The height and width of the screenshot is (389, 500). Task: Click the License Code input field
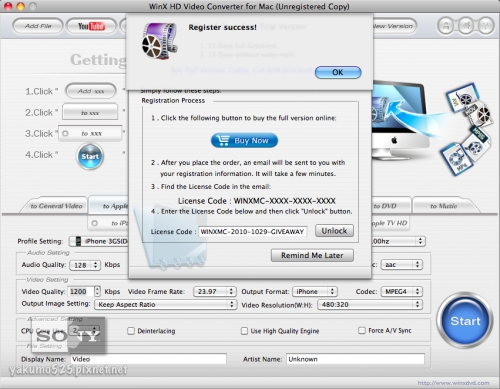point(252,232)
